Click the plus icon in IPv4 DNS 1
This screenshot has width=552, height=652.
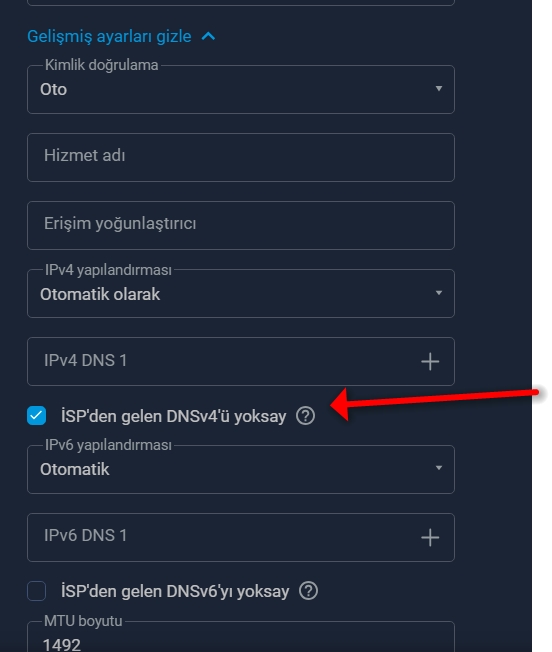[x=430, y=361]
